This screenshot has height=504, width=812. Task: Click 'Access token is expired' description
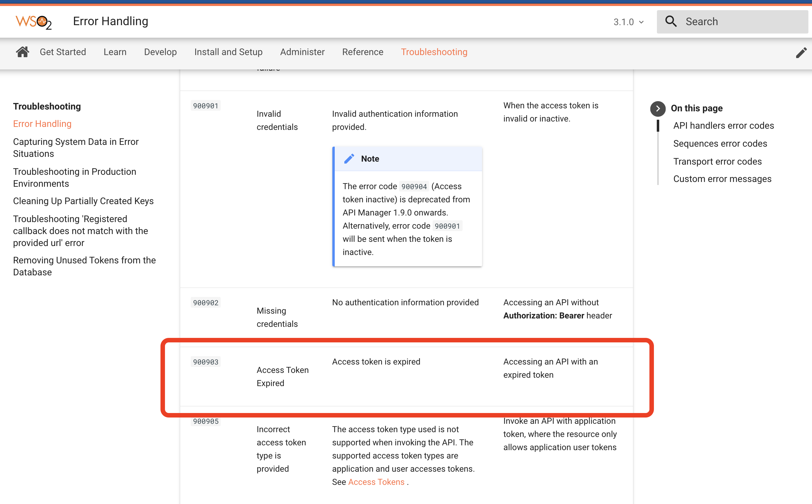click(x=376, y=362)
